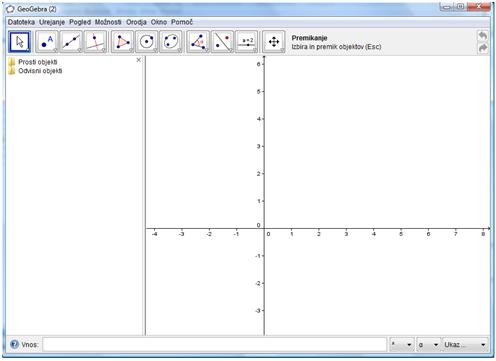
Task: Click the Prosti objekti folder icon
Action: click(12, 62)
